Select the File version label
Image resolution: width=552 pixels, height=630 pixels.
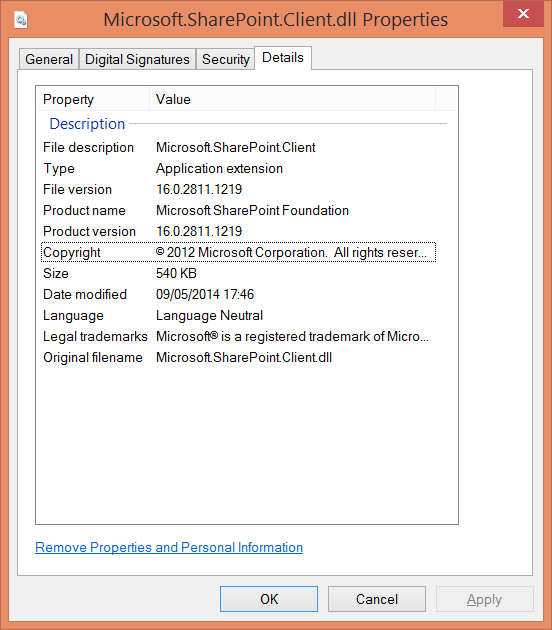pos(78,189)
